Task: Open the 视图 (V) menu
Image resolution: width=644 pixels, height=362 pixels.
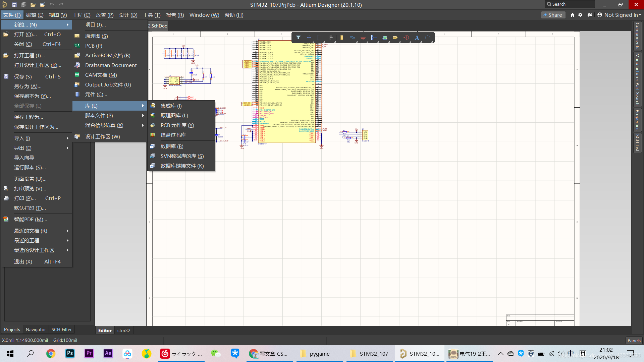Action: pyautogui.click(x=58, y=15)
